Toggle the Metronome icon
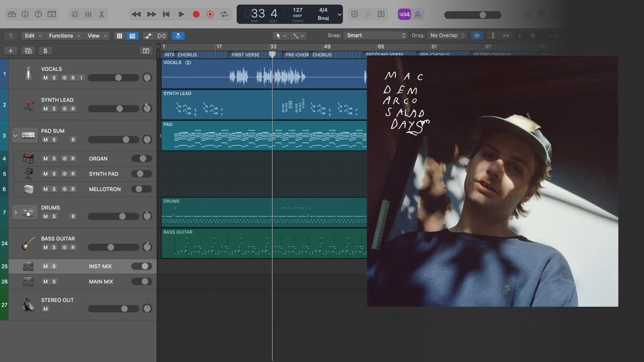The image size is (644, 362). (x=418, y=14)
